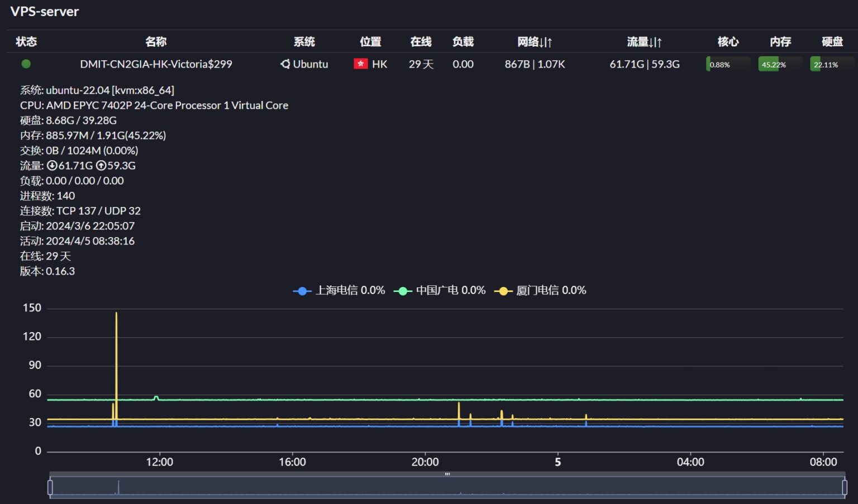Click the disk line 8.68G / 39.28G
This screenshot has height=504, width=858.
tap(68, 120)
